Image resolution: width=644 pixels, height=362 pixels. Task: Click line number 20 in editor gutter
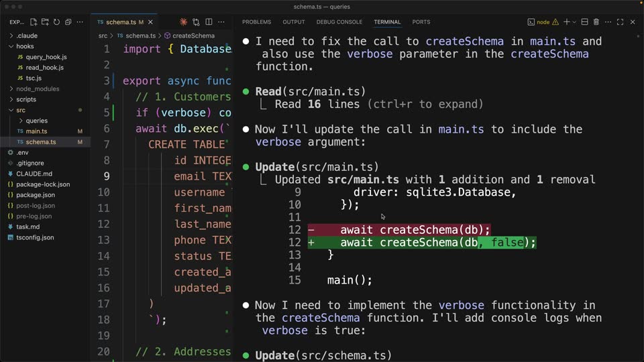point(103,351)
